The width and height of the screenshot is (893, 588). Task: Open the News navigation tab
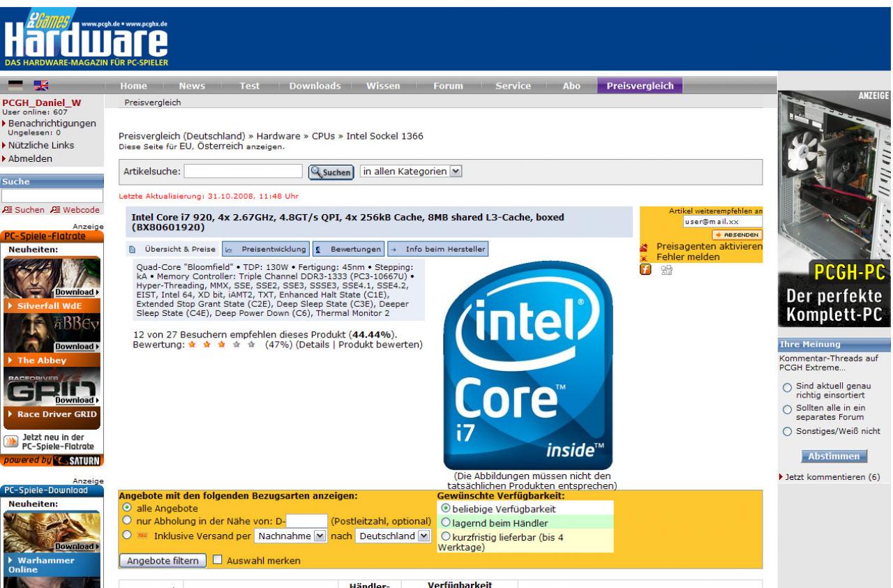tap(192, 86)
